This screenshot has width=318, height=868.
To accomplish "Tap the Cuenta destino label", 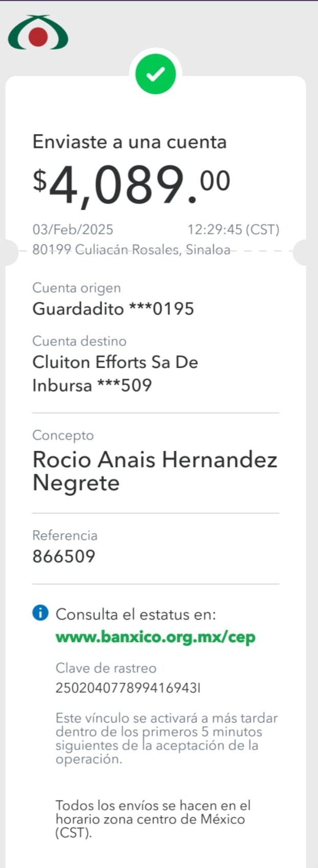I will [79, 341].
